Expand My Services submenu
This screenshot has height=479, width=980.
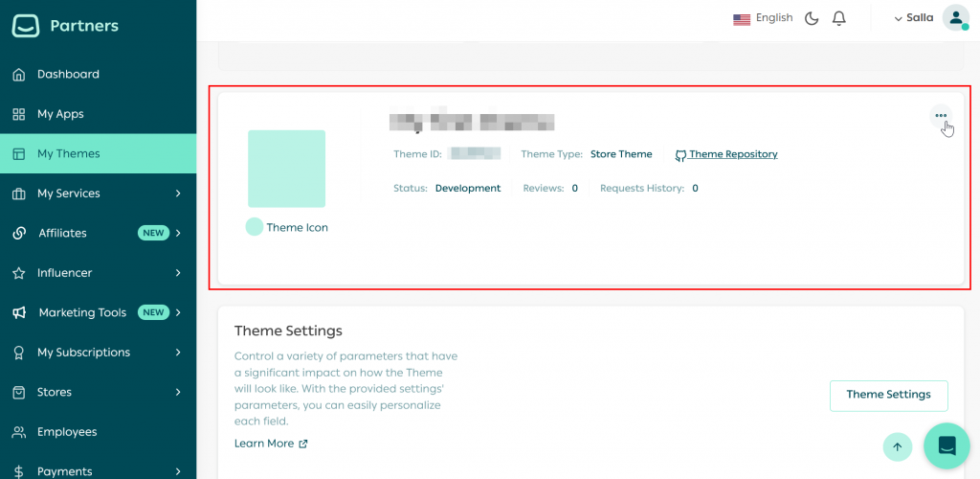point(98,194)
